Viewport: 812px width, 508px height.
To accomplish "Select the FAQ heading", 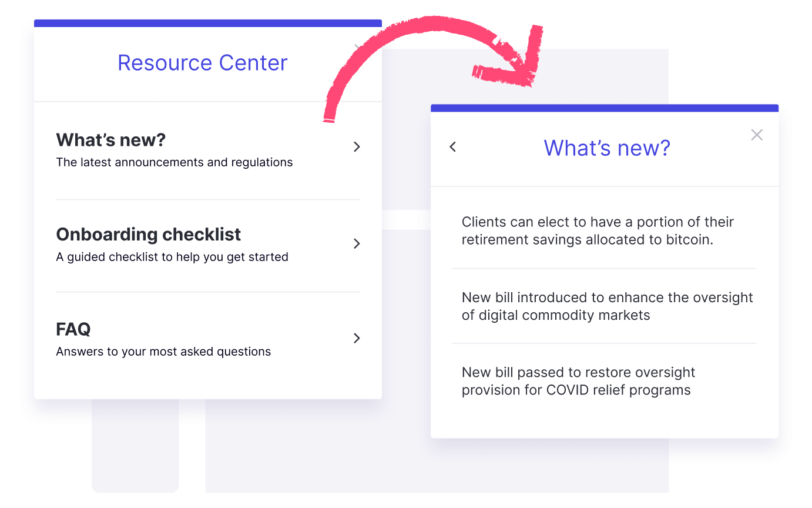I will 73,329.
